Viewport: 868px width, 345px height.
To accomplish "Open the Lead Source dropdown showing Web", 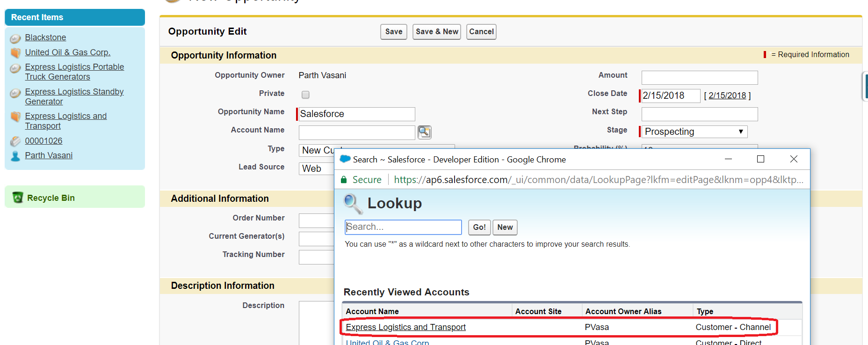I will [x=317, y=169].
